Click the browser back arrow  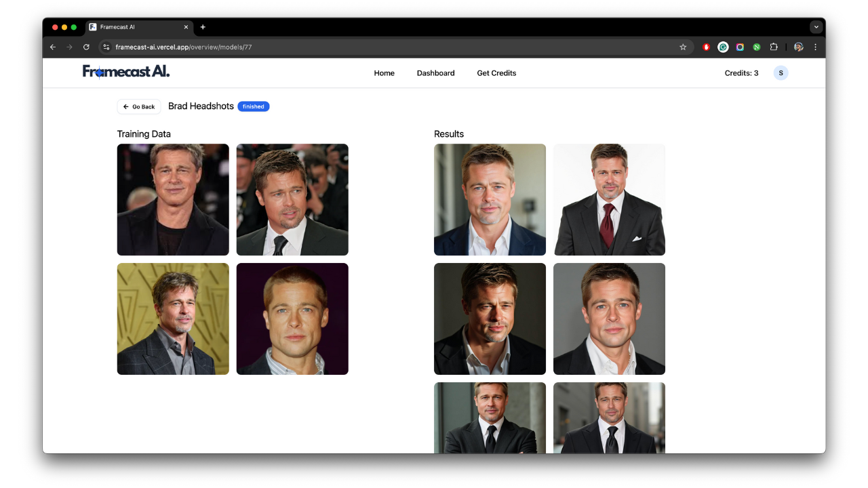point(53,47)
